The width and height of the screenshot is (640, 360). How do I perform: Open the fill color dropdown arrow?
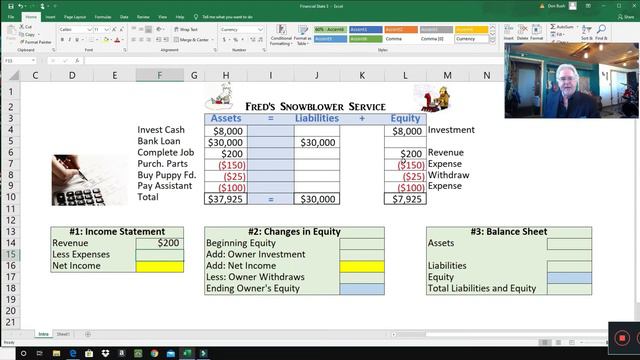tap(111, 40)
